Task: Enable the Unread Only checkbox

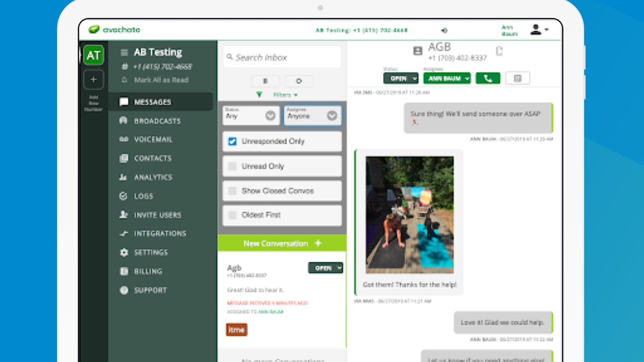Action: (x=232, y=166)
